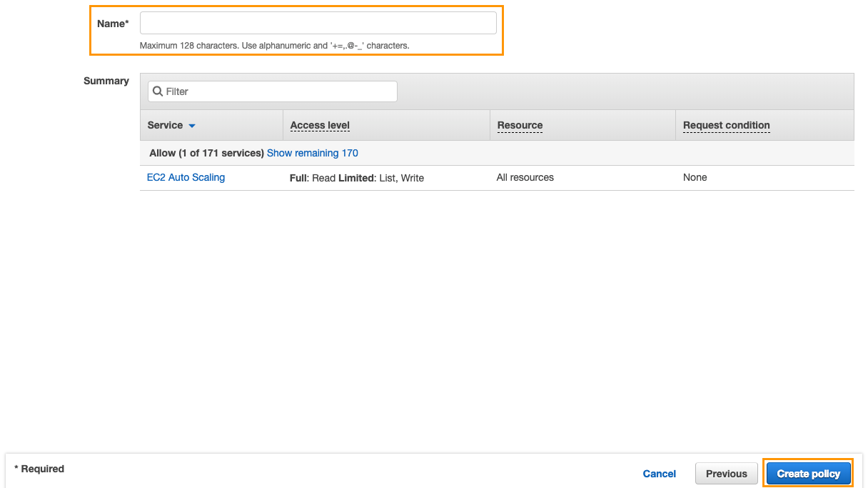Screen dimensions: 868x488
Task: Click the Allow (1 of 171 services) text
Action: (206, 153)
